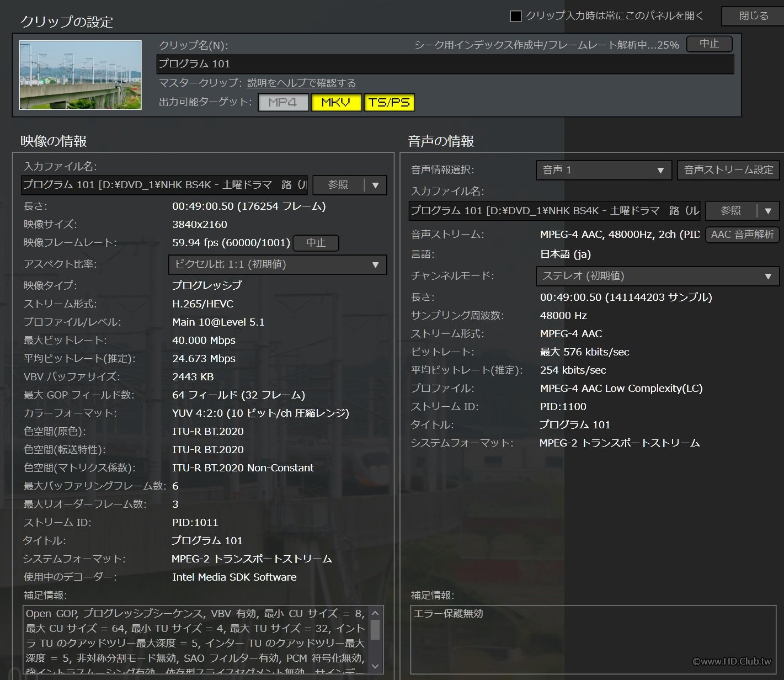Viewport: 784px width, 680px height.
Task: Cancel frame rate analysis 中止 button
Action: point(316,243)
